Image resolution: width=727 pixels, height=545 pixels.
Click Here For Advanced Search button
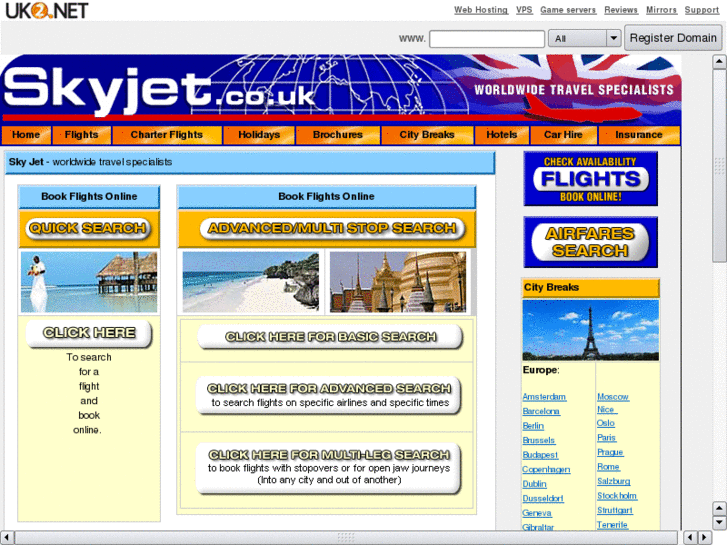tap(329, 395)
